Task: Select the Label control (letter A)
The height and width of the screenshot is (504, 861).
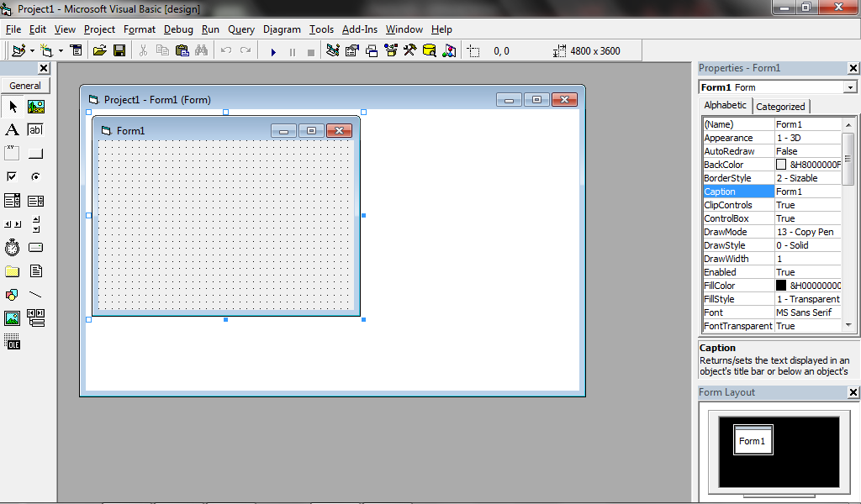Action: [x=12, y=130]
